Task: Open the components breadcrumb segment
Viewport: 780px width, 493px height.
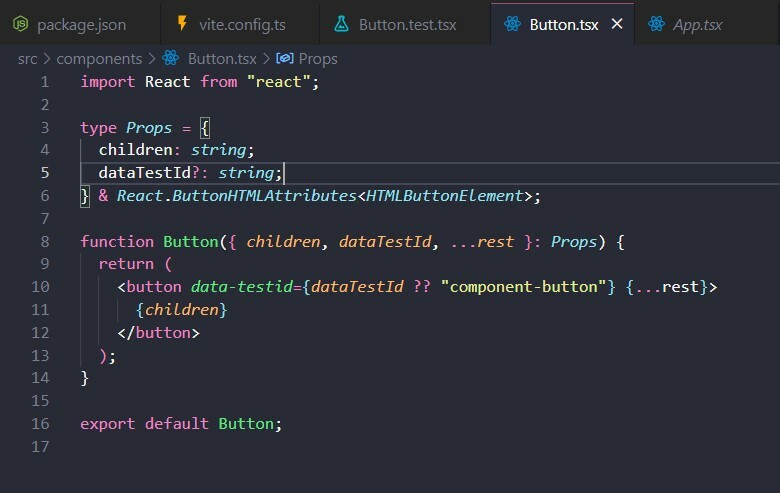Action: click(99, 59)
